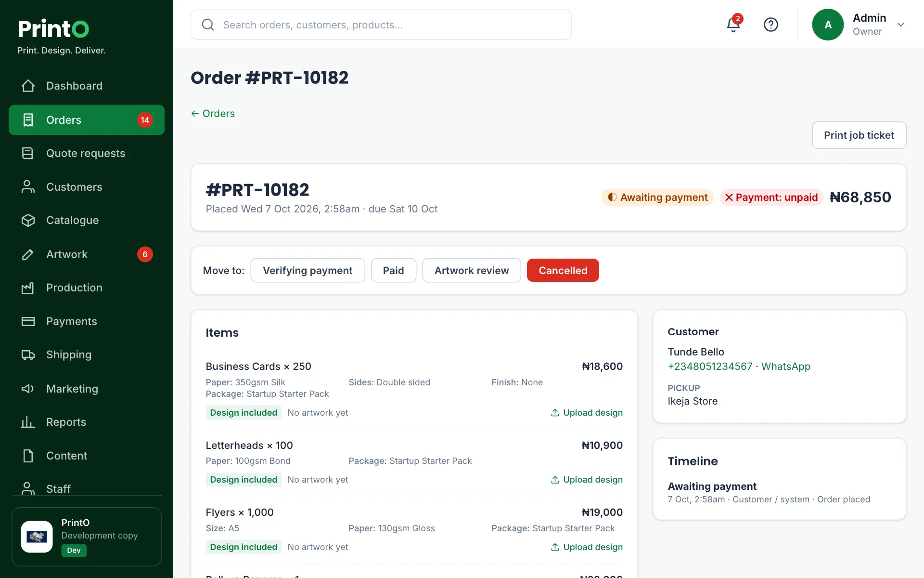Move order to Paid
The width and height of the screenshot is (924, 578).
[393, 270]
